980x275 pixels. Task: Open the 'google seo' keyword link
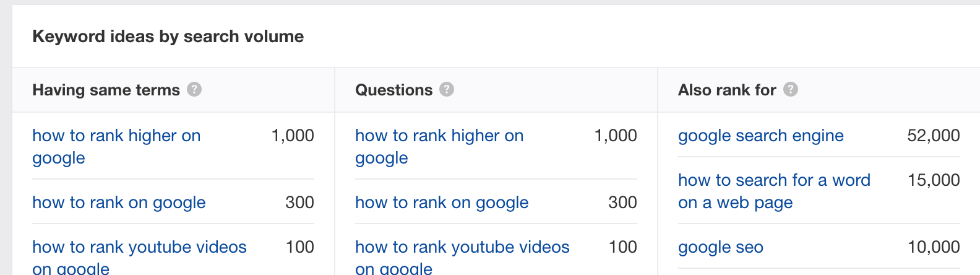721,247
